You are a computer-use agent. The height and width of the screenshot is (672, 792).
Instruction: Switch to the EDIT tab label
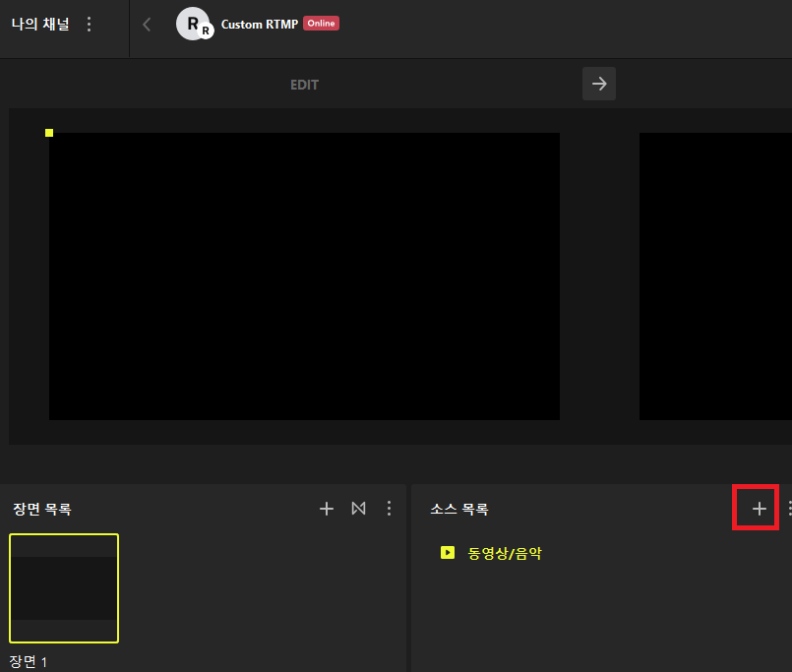[304, 85]
